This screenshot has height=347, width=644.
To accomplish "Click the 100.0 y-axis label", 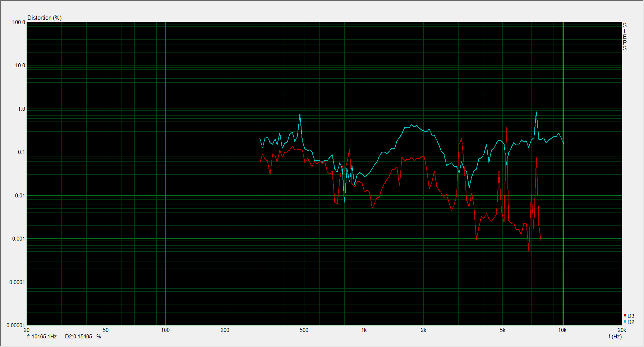I will [19, 22].
